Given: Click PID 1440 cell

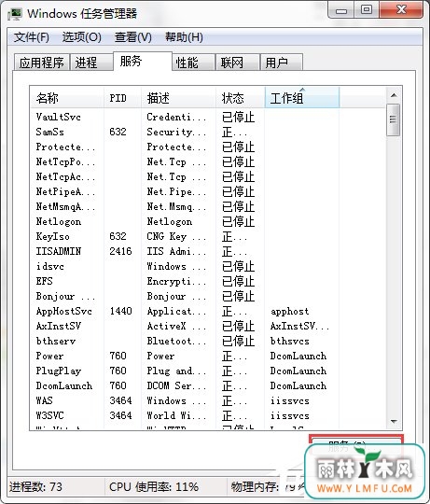Looking at the screenshot, I should click(x=120, y=311).
